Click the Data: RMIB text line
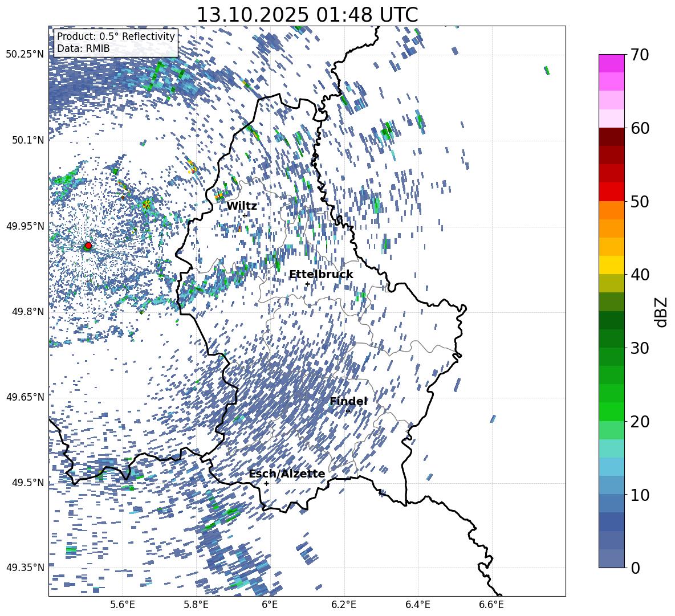The width and height of the screenshot is (675, 616). tap(83, 48)
